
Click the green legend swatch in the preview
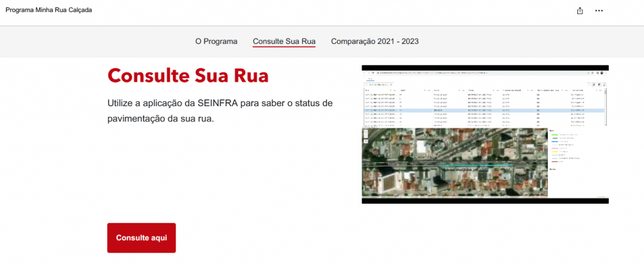click(x=554, y=135)
